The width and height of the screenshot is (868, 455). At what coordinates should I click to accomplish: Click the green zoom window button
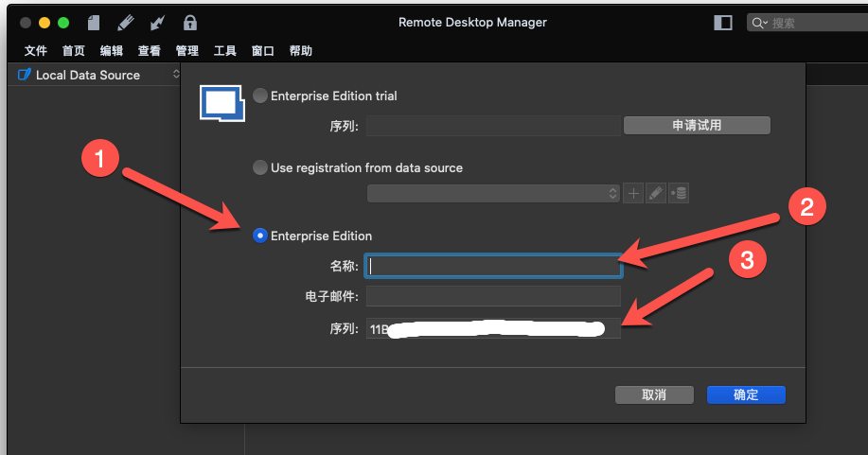[63, 23]
